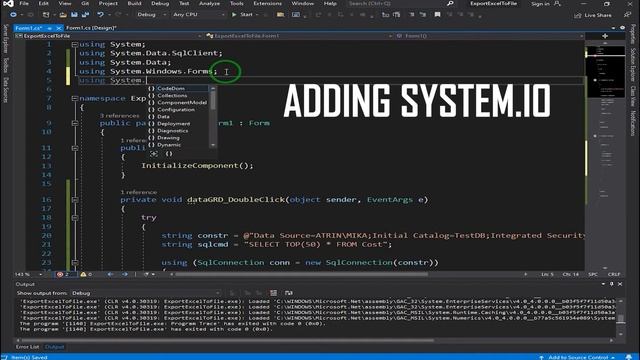The width and height of the screenshot is (640, 360).
Task: Click the IntelliSense list scrollbar
Action: click(213, 117)
